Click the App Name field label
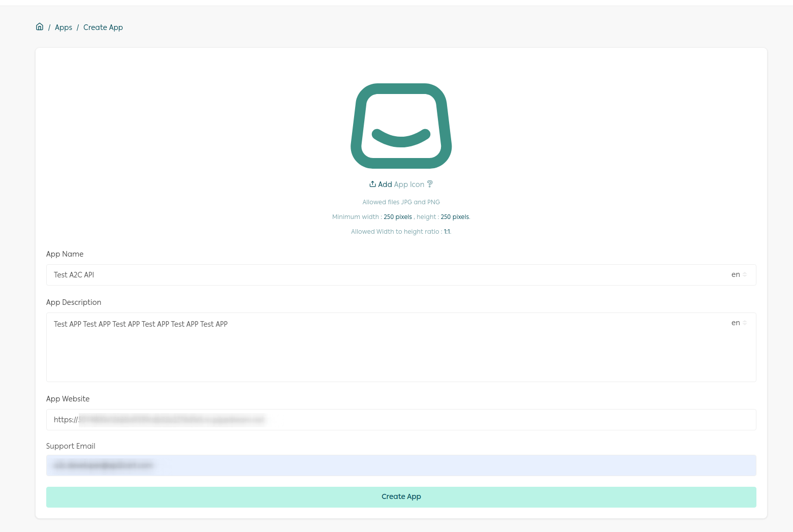Viewport: 793px width, 532px height. tap(65, 254)
